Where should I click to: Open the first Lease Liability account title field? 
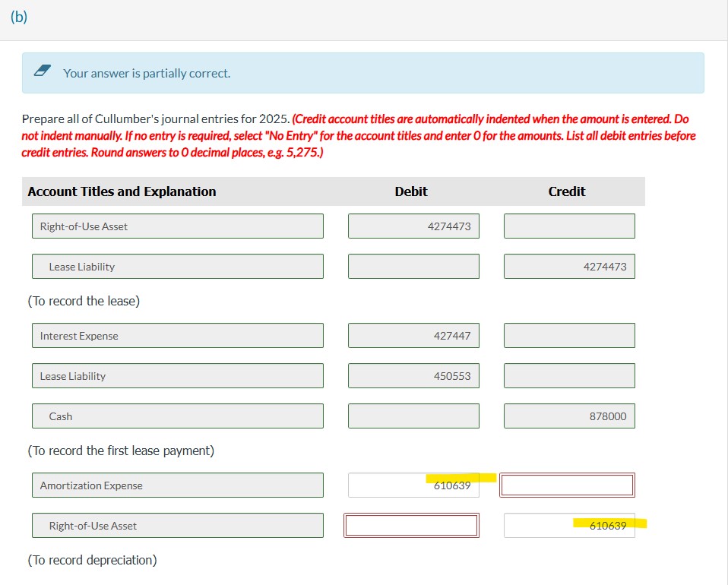pos(178,267)
